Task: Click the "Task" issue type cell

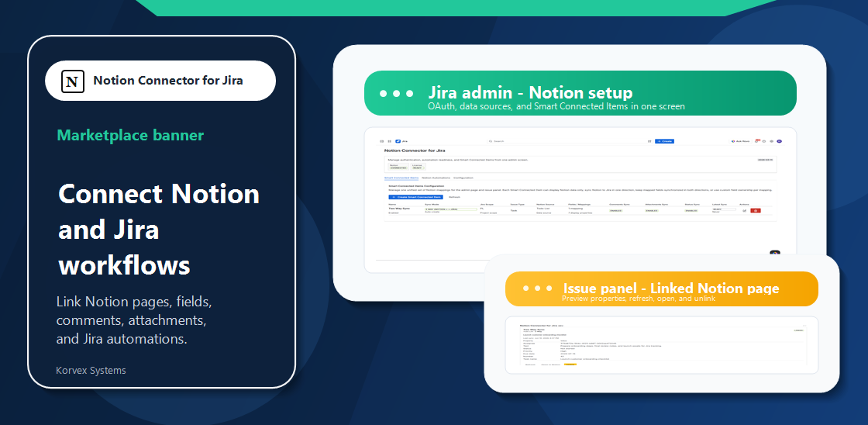Action: [x=513, y=210]
